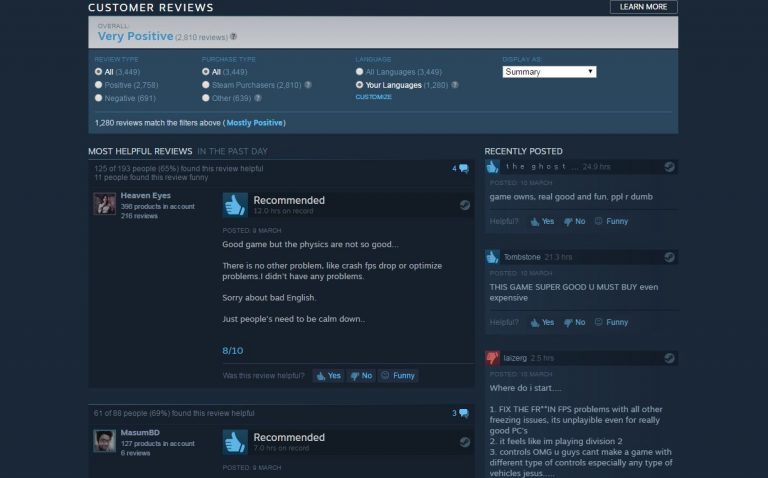Click "game owns, real good and fun" review text
This screenshot has height=478, width=768.
[x=571, y=197]
